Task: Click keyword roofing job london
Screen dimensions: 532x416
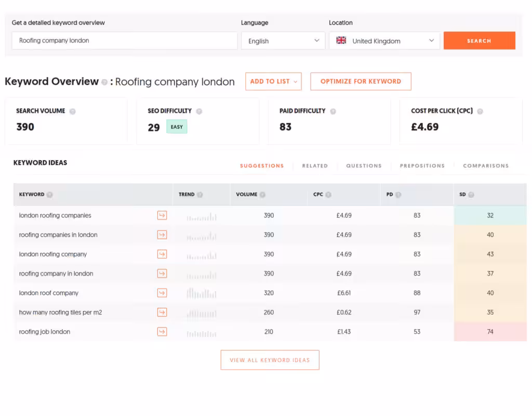Action: tap(45, 331)
